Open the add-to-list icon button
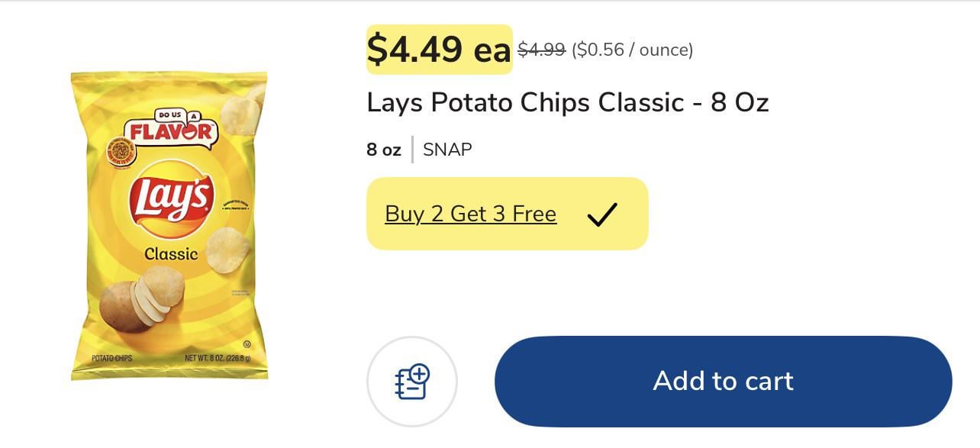Image resolution: width=980 pixels, height=448 pixels. pyautogui.click(x=412, y=382)
